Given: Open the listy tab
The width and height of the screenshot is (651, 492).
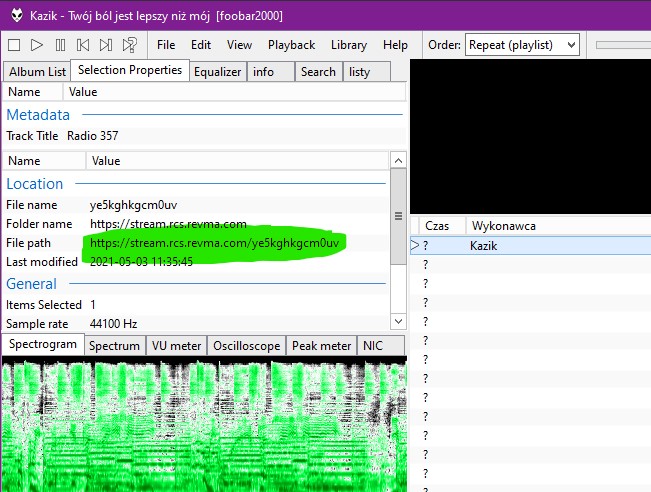Looking at the screenshot, I should (x=367, y=72).
